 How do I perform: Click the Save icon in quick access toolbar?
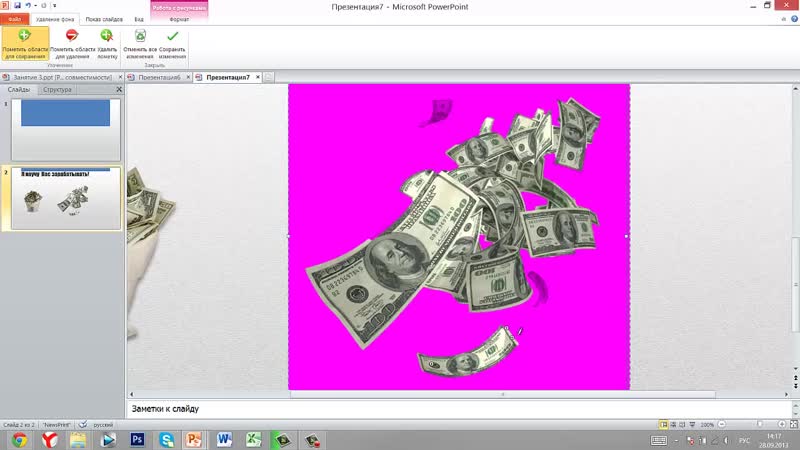tap(15, 6)
